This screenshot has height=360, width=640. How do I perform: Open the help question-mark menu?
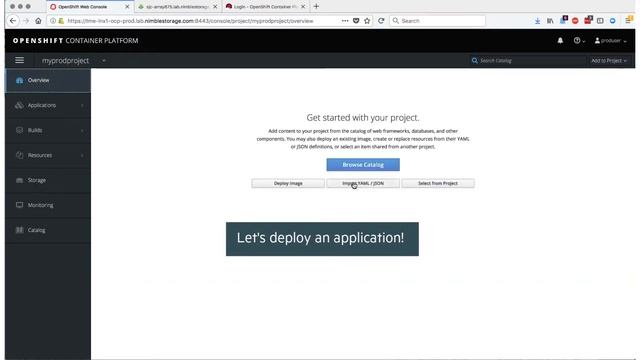[x=579, y=40]
